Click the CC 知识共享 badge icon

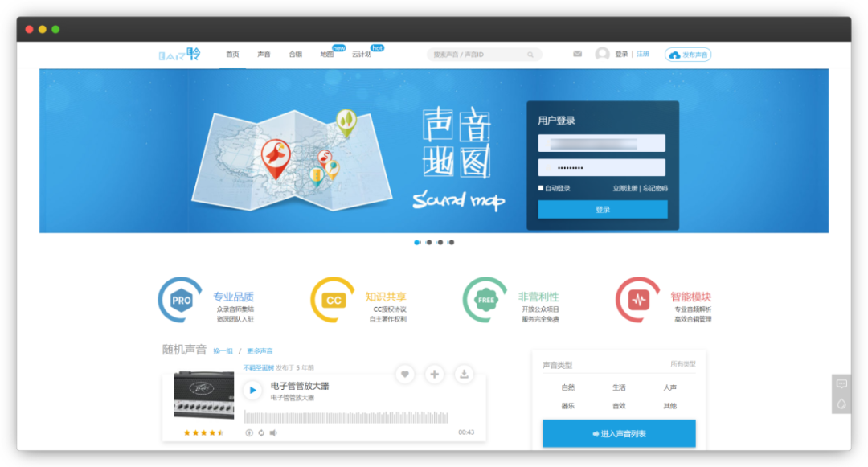332,299
